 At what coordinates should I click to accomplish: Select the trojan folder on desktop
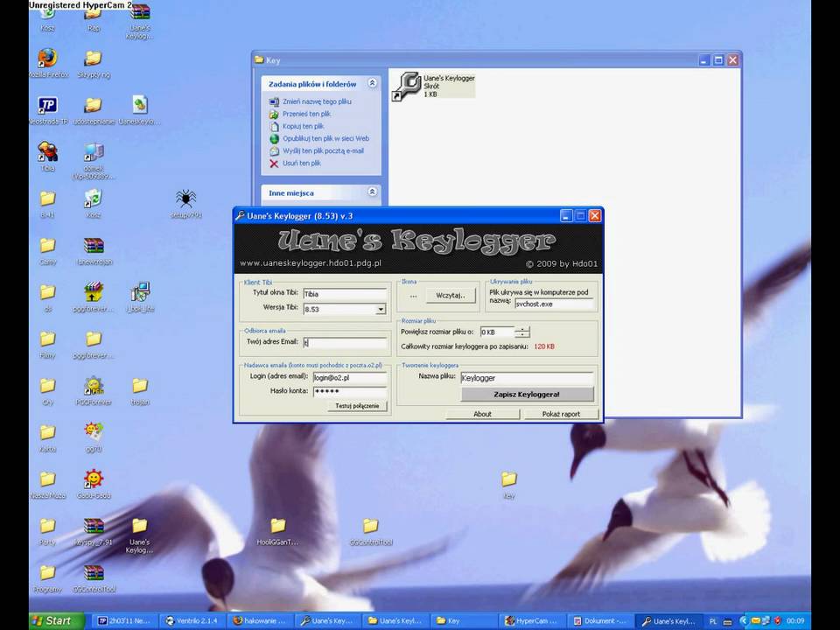pyautogui.click(x=140, y=385)
